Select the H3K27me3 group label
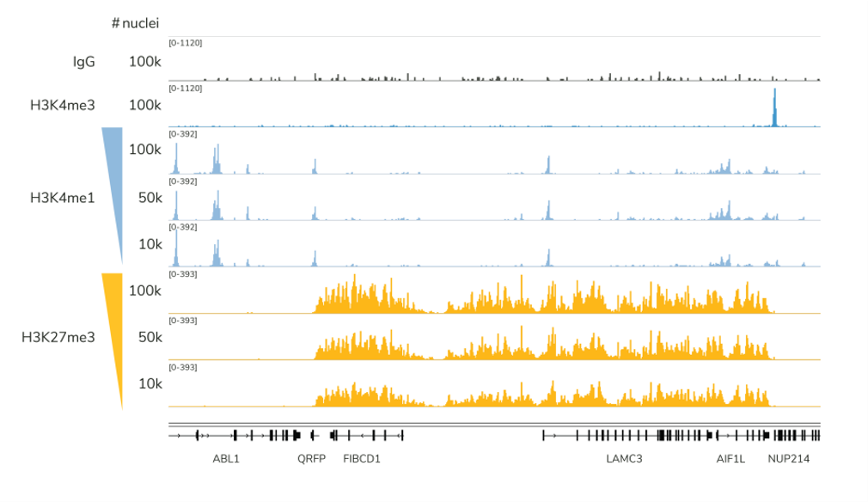Screen dimensions: 868x502 58,337
